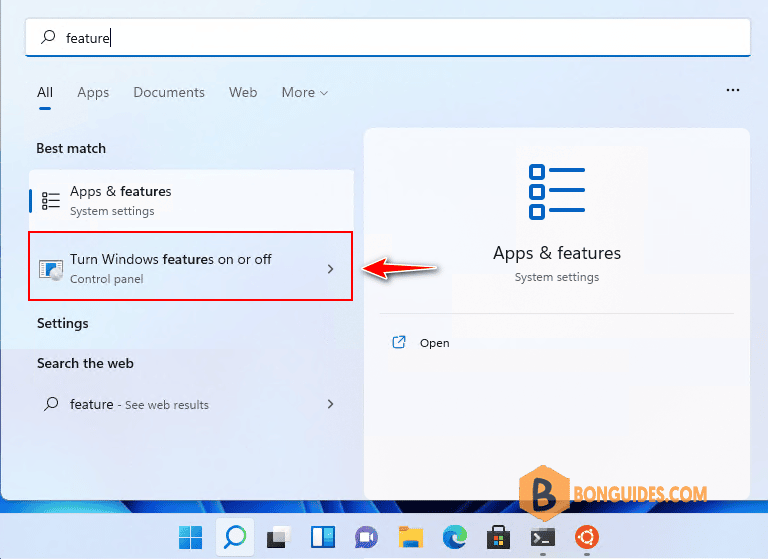
Task: Open Microsoft Store from the taskbar
Action: tap(498, 537)
